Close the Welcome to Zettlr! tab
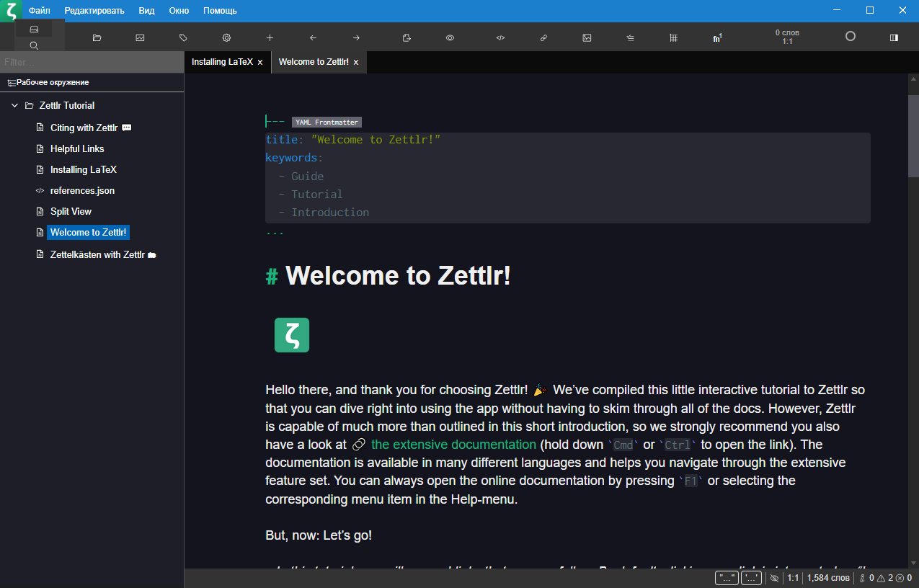Screen dimensions: 919x588 click(356, 63)
